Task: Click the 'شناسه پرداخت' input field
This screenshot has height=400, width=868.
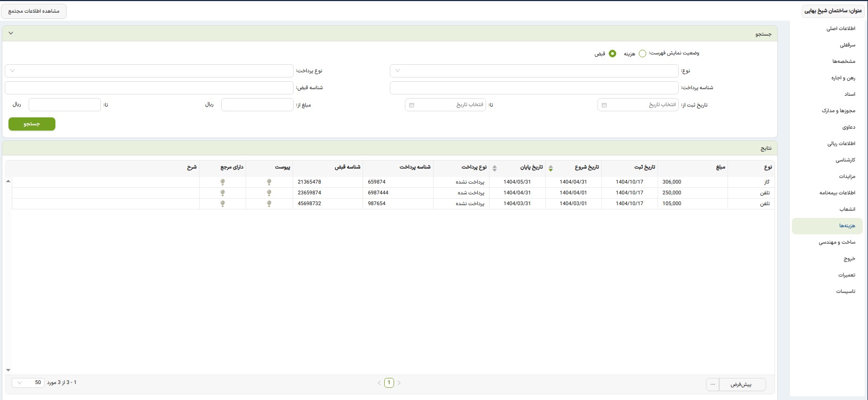Action: pos(534,88)
